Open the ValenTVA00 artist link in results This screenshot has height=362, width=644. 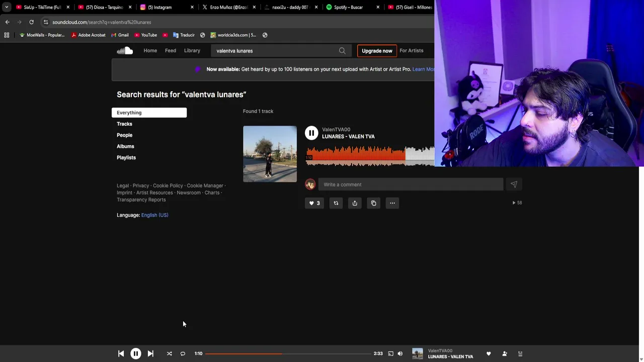click(336, 130)
